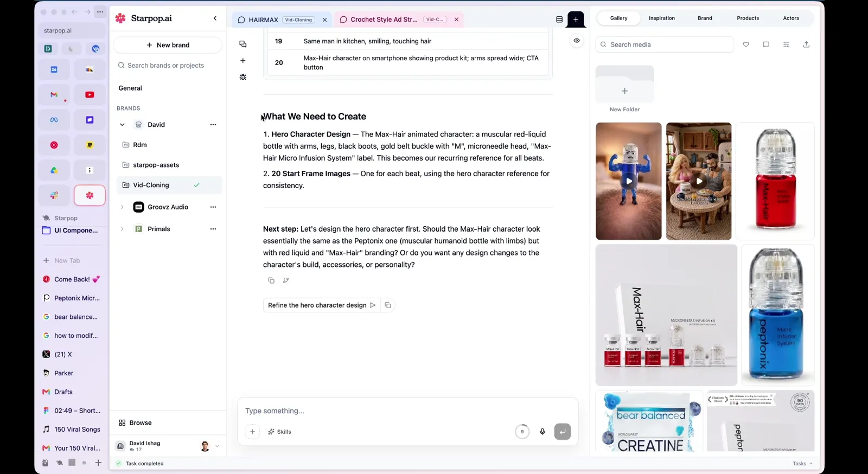Expand the Groovz Audio brand

tap(122, 207)
